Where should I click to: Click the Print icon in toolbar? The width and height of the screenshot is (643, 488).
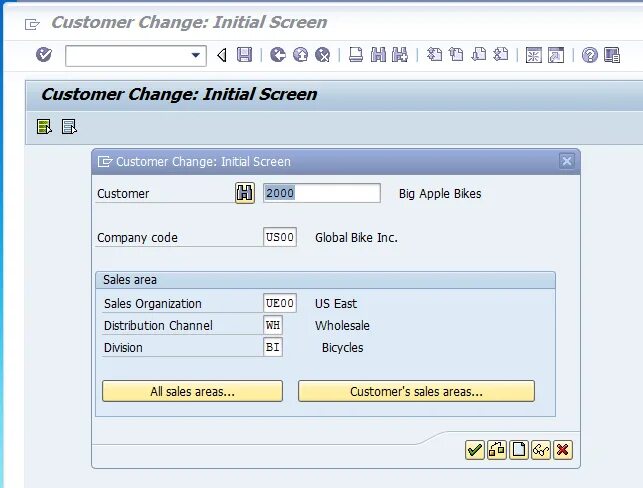click(x=356, y=55)
